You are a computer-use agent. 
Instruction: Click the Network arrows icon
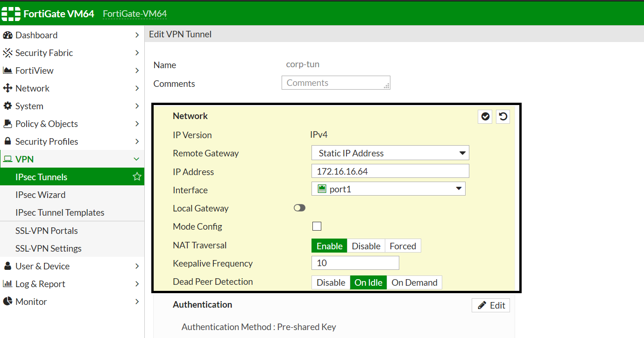coord(7,88)
